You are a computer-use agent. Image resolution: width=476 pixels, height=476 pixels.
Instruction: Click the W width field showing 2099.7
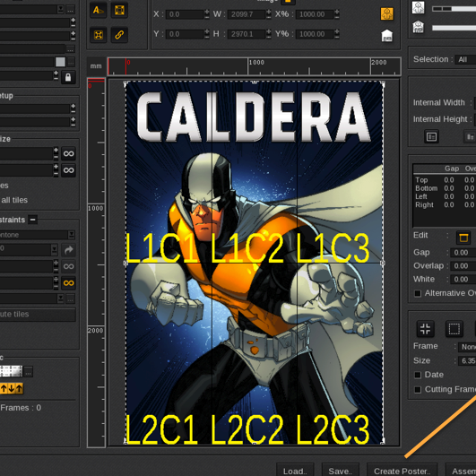(247, 14)
